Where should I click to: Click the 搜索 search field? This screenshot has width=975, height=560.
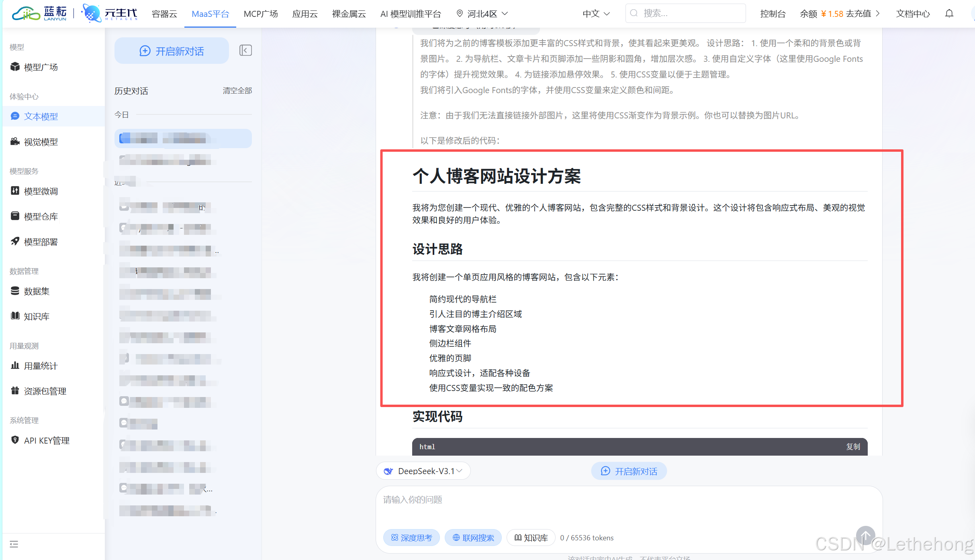tap(685, 13)
